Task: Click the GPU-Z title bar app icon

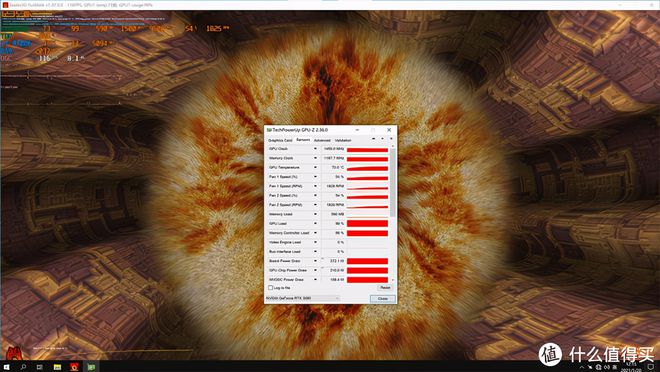Action: [269, 130]
